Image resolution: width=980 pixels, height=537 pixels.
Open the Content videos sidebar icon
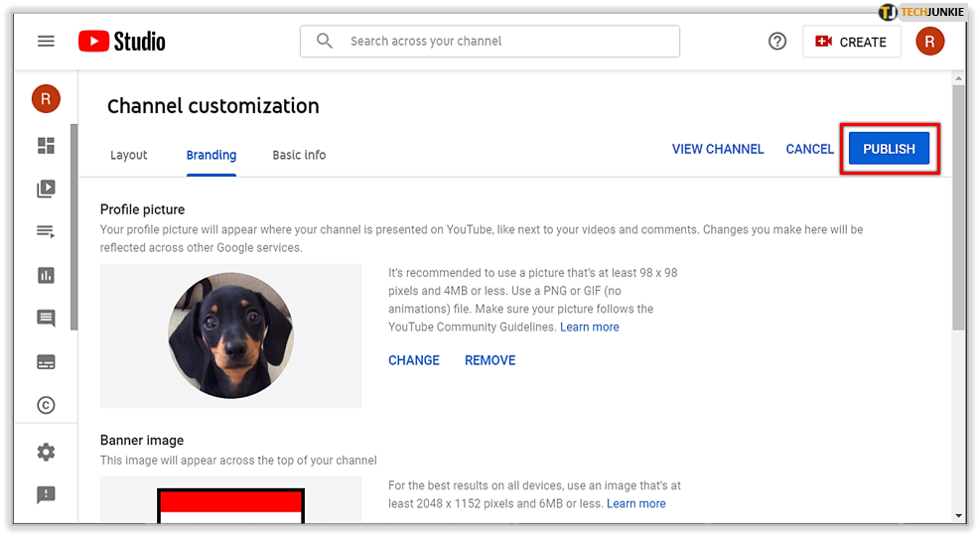[x=46, y=189]
